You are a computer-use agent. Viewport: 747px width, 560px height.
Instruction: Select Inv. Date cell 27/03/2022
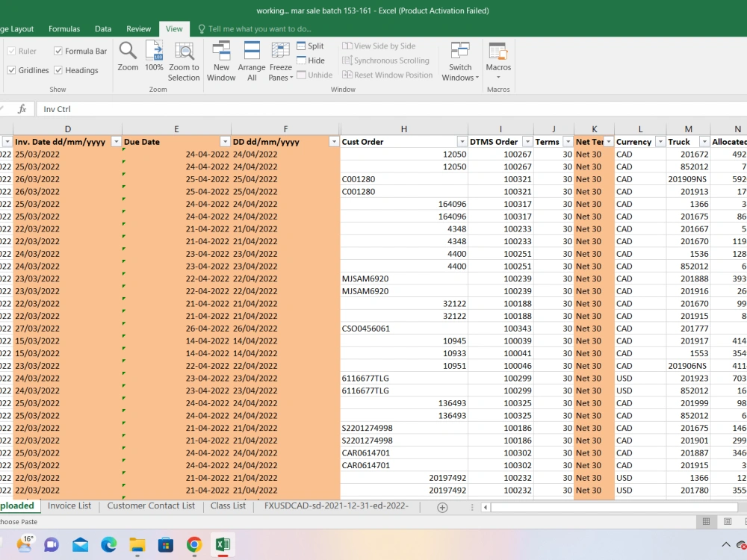point(68,329)
